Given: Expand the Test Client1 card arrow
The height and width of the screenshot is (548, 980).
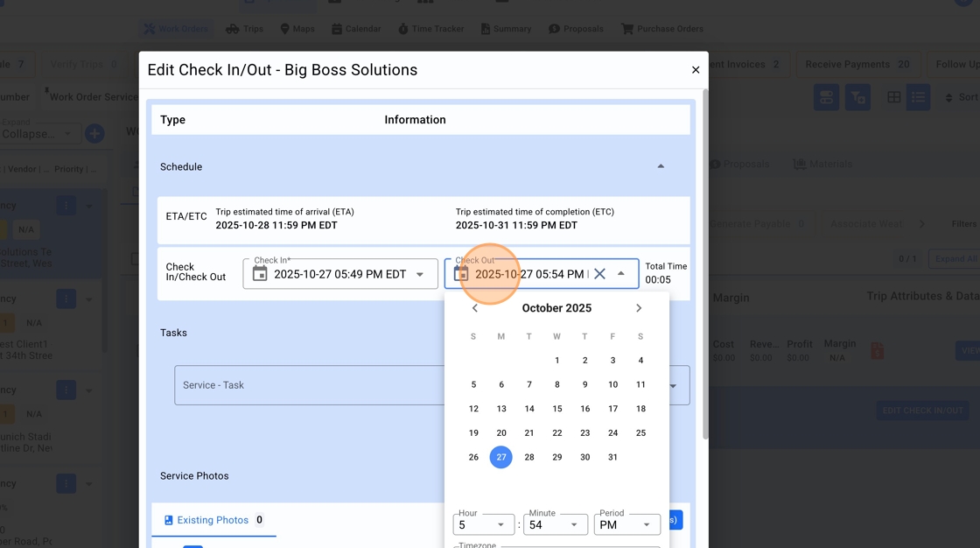Looking at the screenshot, I should tap(88, 299).
